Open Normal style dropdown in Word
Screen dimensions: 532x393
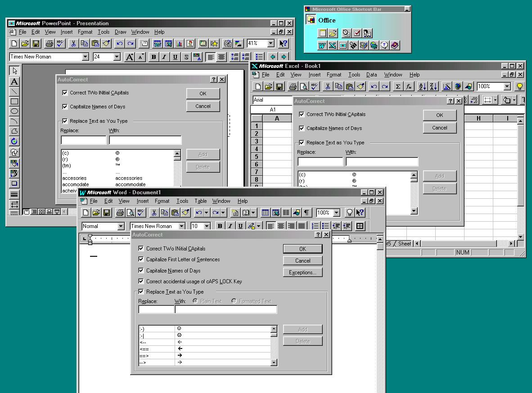tap(121, 226)
